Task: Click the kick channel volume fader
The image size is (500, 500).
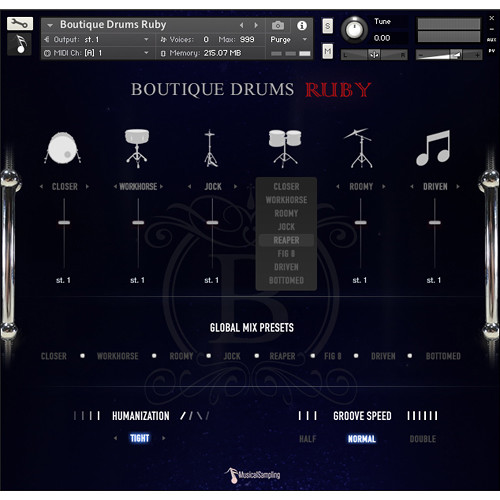Action: coord(64,223)
